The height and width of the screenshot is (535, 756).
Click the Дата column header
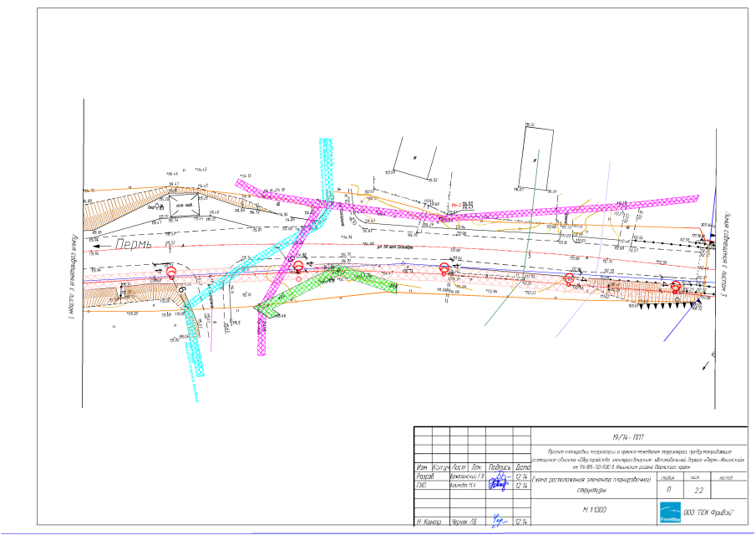[x=522, y=466]
